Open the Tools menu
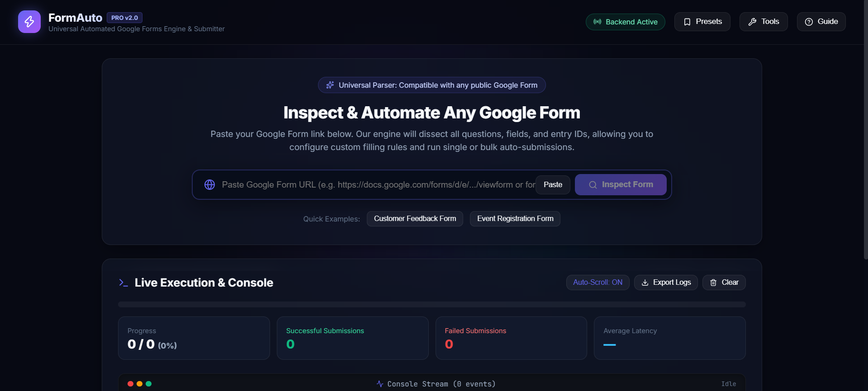 click(764, 22)
